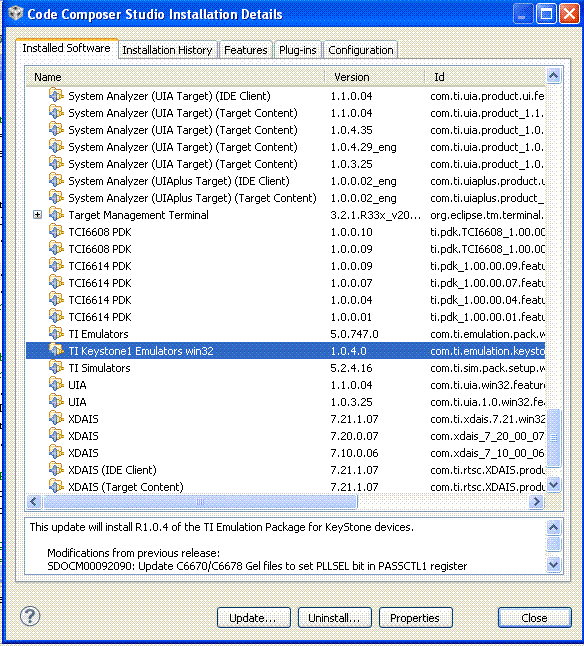The width and height of the screenshot is (584, 646).
Task: Click icon of System Analyzer (UIAplus Target) (IDE Client)
Action: pos(56,180)
